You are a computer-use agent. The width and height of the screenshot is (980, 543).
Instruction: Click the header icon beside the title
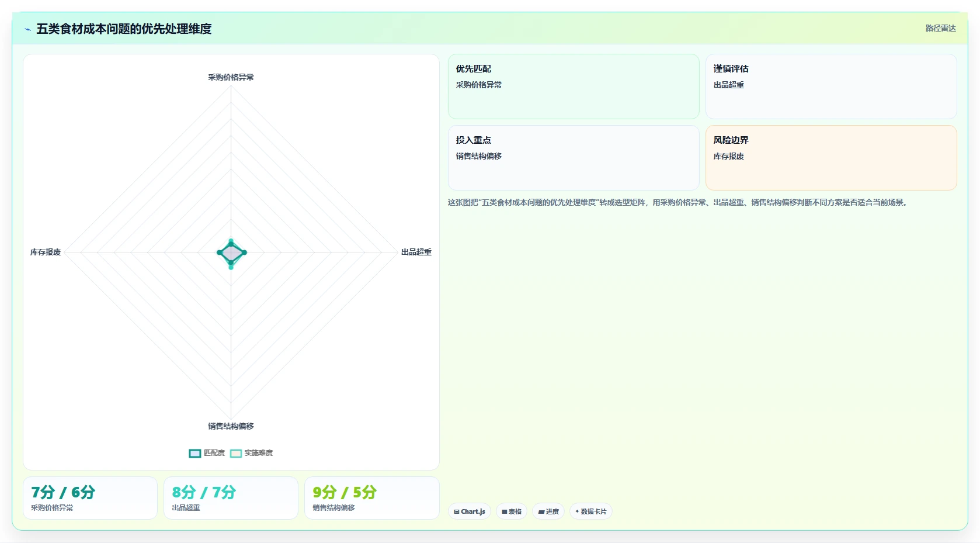pyautogui.click(x=27, y=29)
